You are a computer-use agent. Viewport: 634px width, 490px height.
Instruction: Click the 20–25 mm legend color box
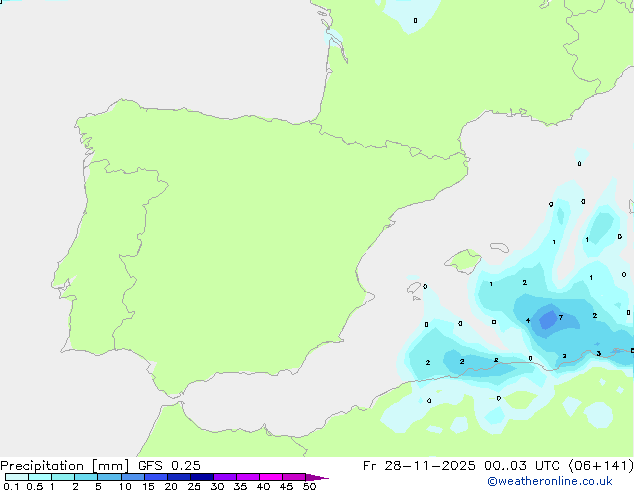coord(179,477)
